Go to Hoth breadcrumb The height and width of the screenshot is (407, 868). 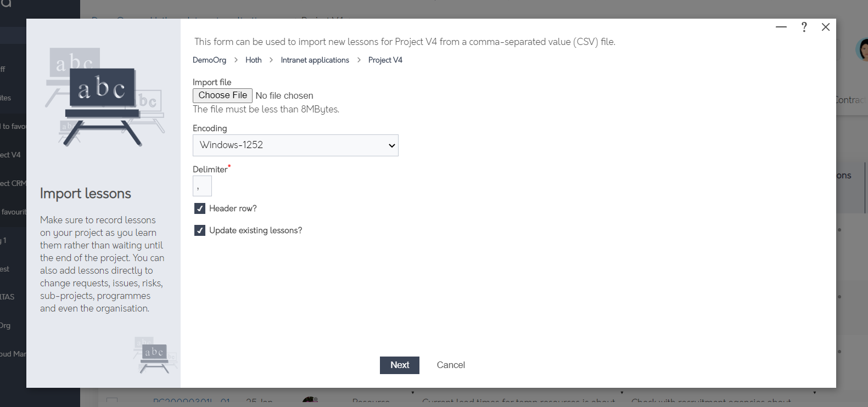[x=254, y=60]
